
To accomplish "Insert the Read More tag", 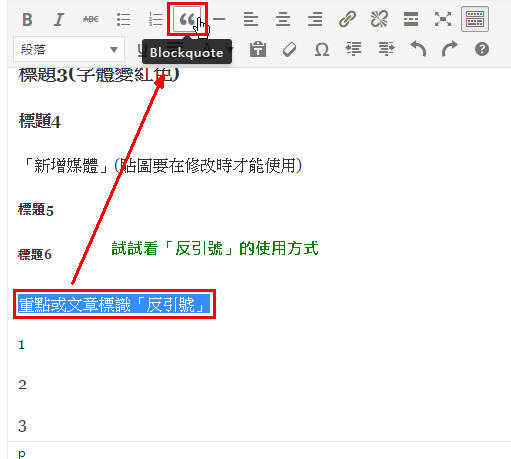I will pyautogui.click(x=411, y=19).
